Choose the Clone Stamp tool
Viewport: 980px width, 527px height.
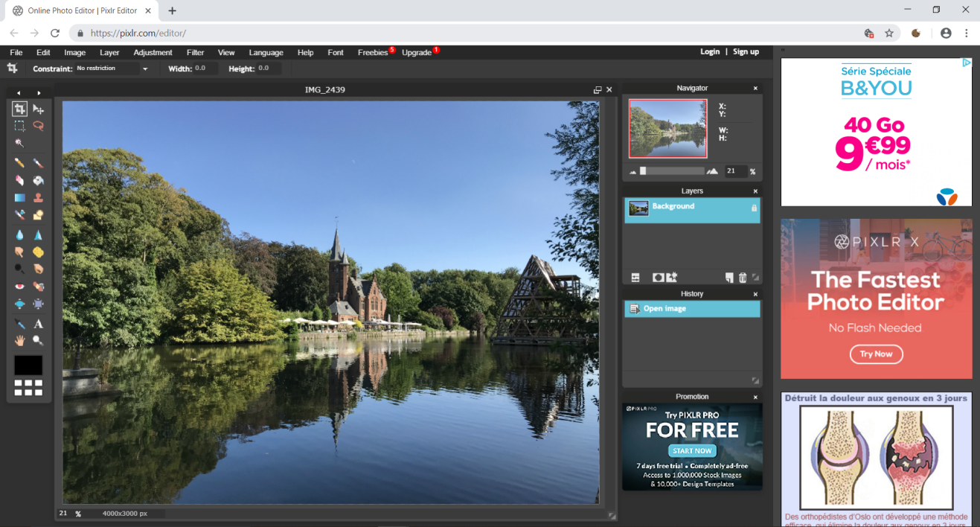point(38,198)
